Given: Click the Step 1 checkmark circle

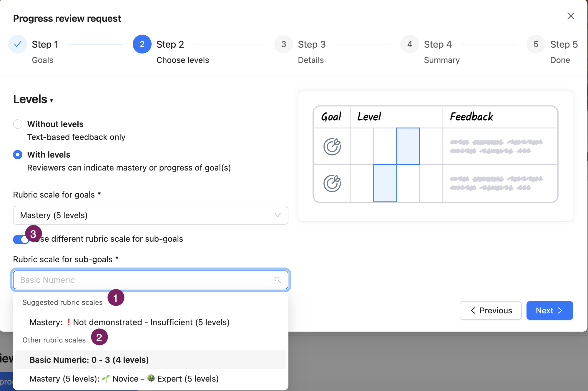Looking at the screenshot, I should 18,44.
